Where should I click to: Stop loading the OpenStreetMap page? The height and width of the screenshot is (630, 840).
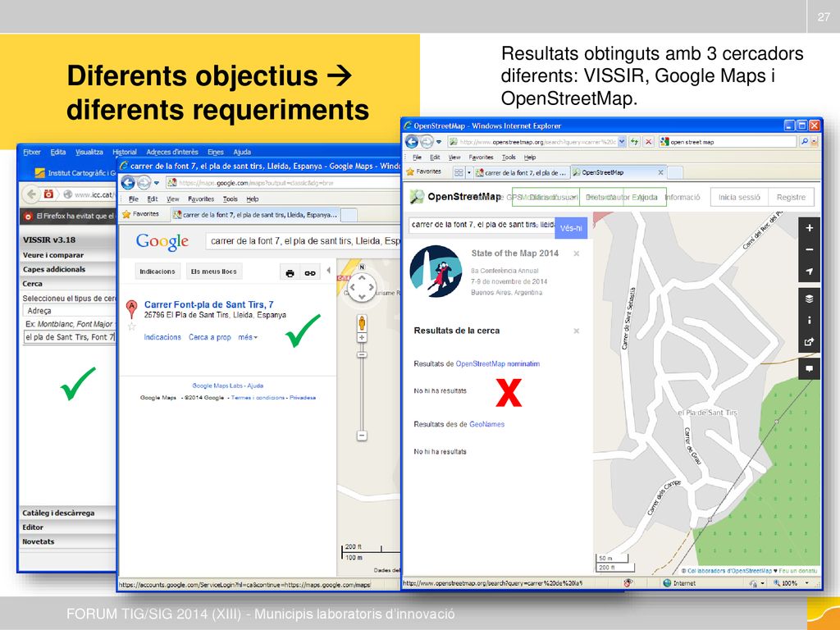pyautogui.click(x=648, y=142)
